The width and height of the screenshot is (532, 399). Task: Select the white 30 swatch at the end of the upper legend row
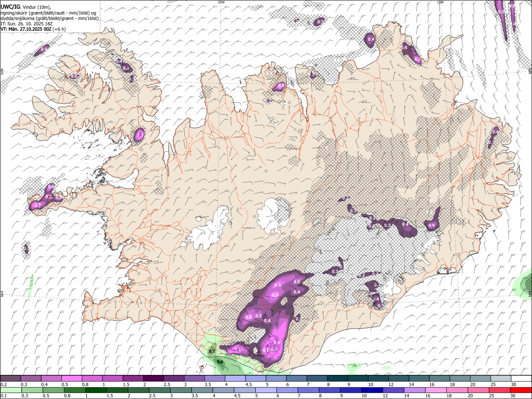coord(521,379)
